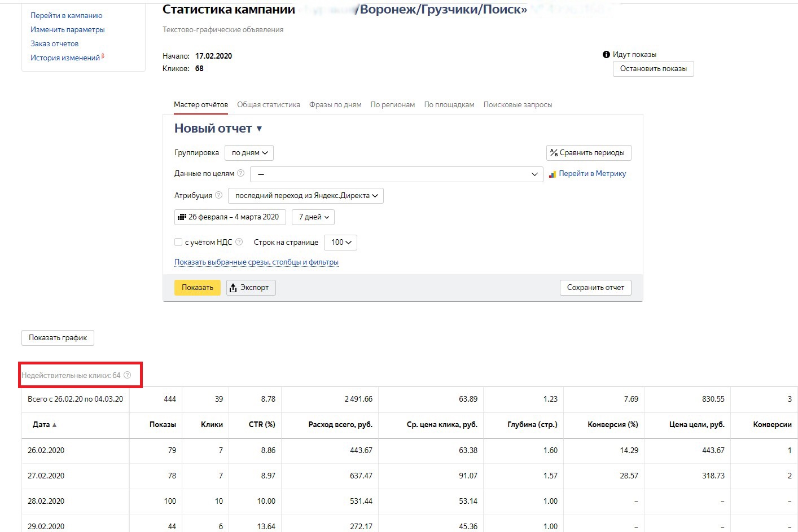Click the Конверсия (%) column header

click(613, 425)
